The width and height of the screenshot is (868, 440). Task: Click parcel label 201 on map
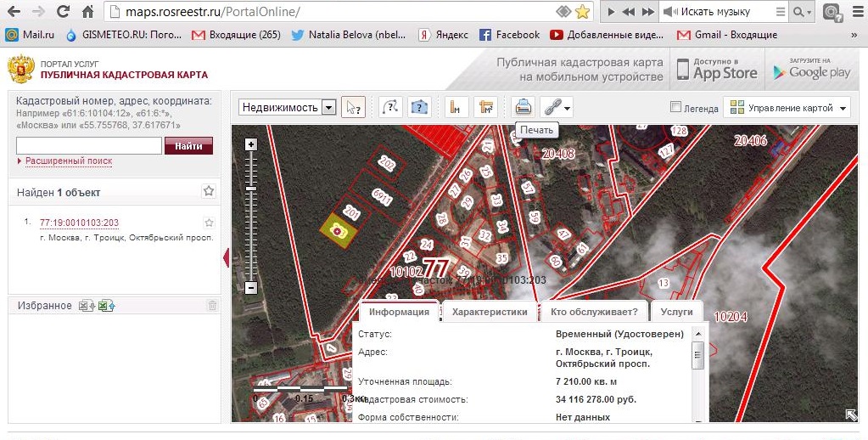351,212
